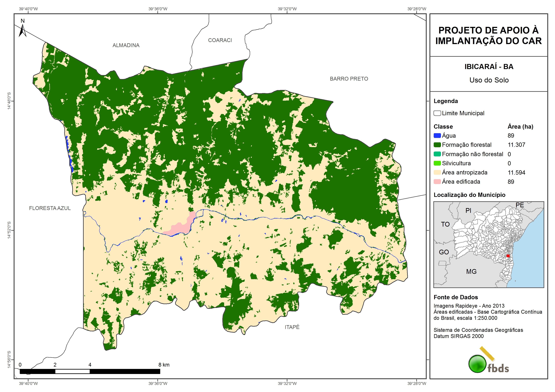Click the fbds green logo
Image resolution: width=555 pixels, height=392 pixels.
click(x=477, y=364)
